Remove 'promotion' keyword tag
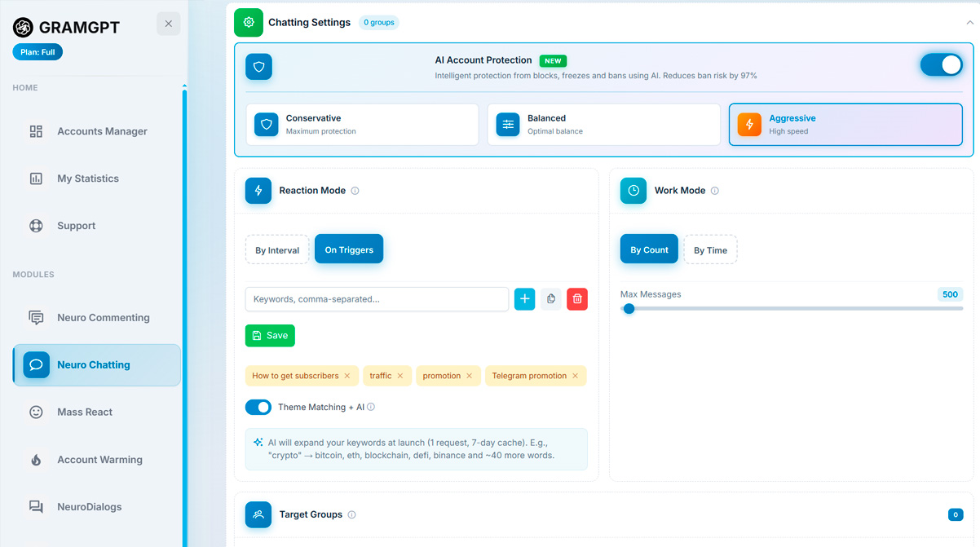980x547 pixels. click(469, 376)
